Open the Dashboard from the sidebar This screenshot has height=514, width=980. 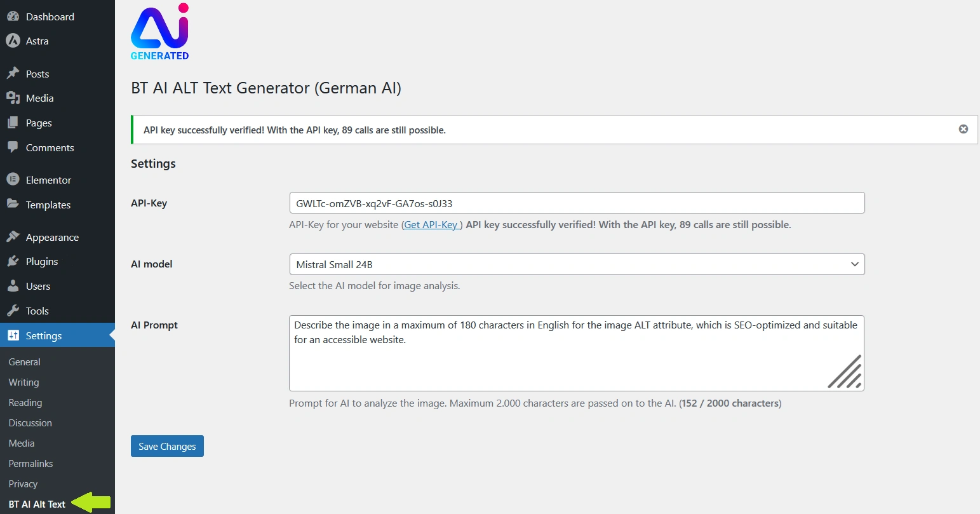click(x=13, y=16)
